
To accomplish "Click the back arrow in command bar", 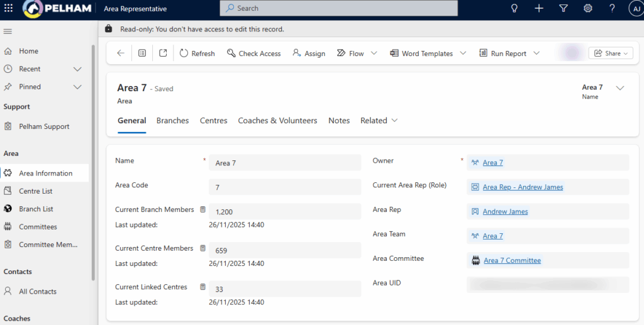I will 121,53.
